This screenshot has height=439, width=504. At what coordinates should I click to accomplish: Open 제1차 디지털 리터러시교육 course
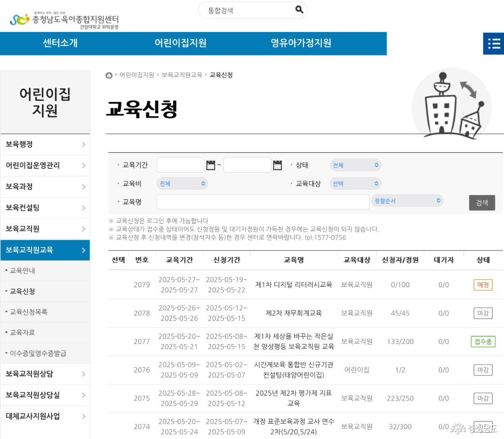(x=293, y=285)
